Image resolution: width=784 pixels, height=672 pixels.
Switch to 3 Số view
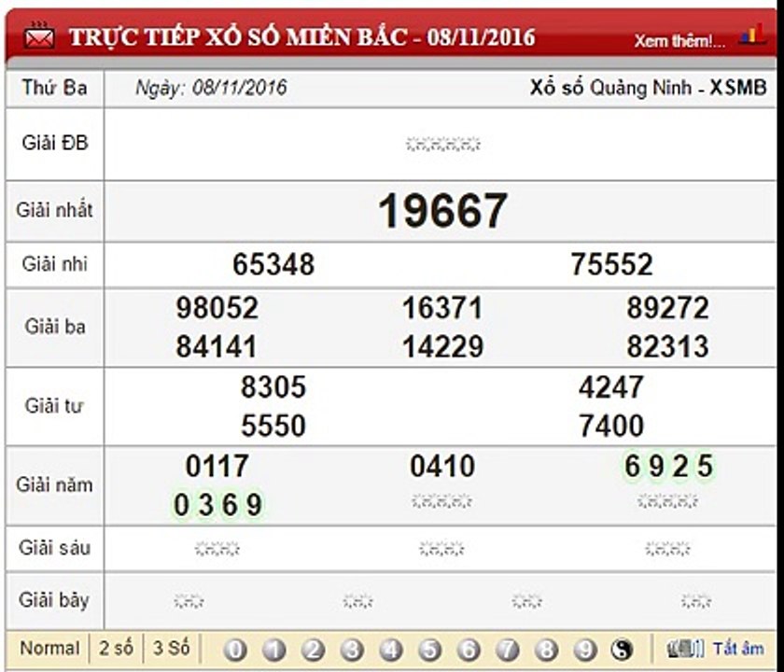point(172,648)
